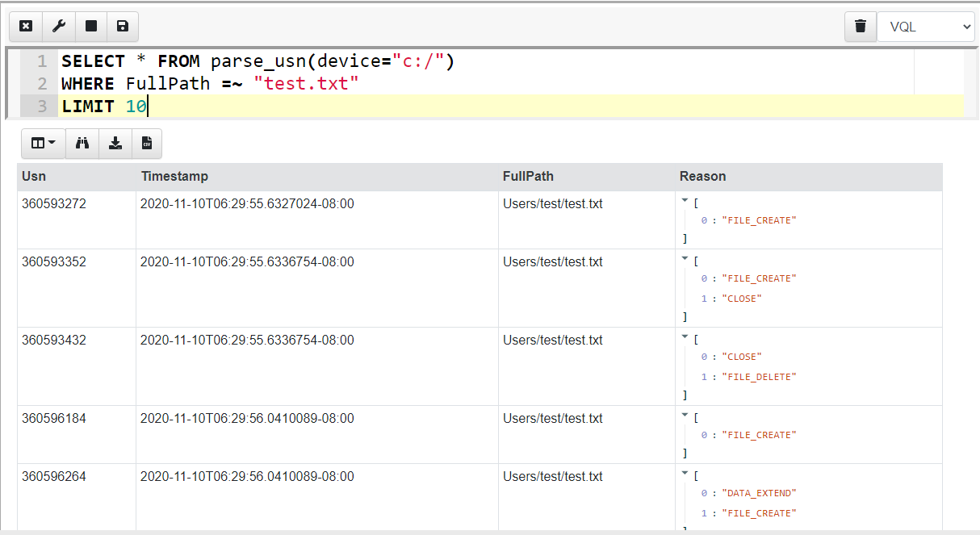Click the Usn column header
The image size is (980, 535).
(34, 177)
